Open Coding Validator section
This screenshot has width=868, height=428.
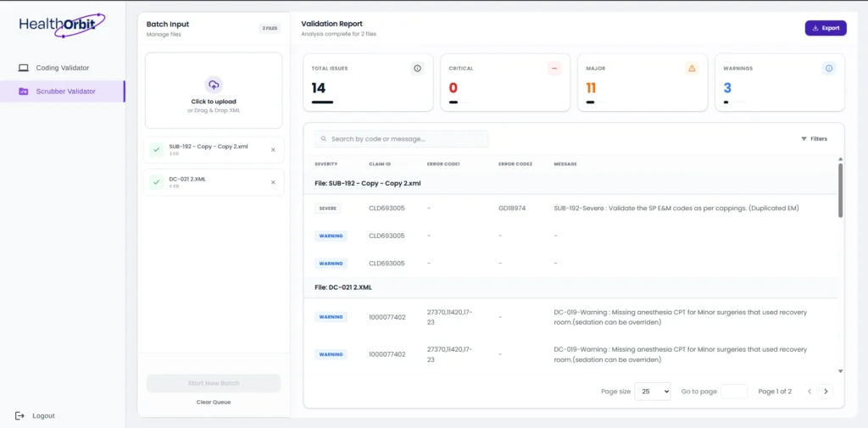click(x=63, y=68)
